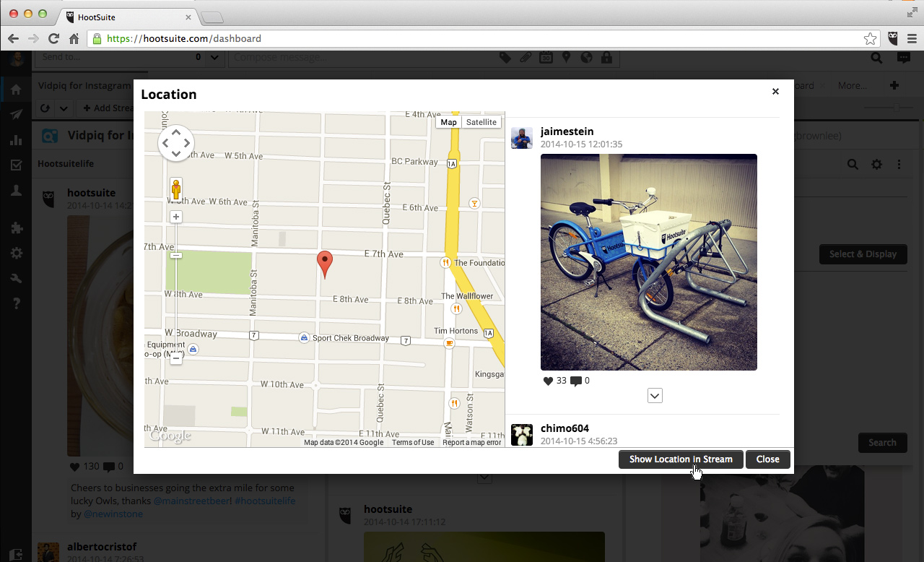Click the map zoom out minus button
The width and height of the screenshot is (924, 562).
pos(176,359)
